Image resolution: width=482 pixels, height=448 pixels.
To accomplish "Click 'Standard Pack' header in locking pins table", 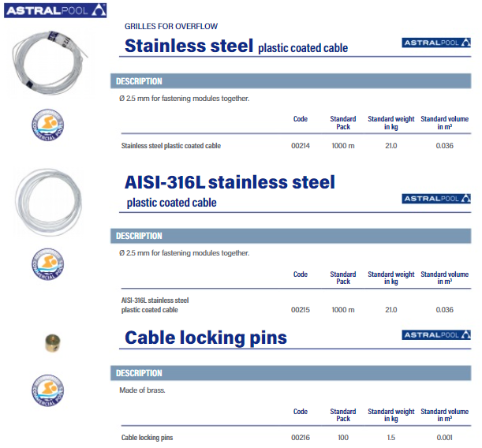I will pos(343,415).
